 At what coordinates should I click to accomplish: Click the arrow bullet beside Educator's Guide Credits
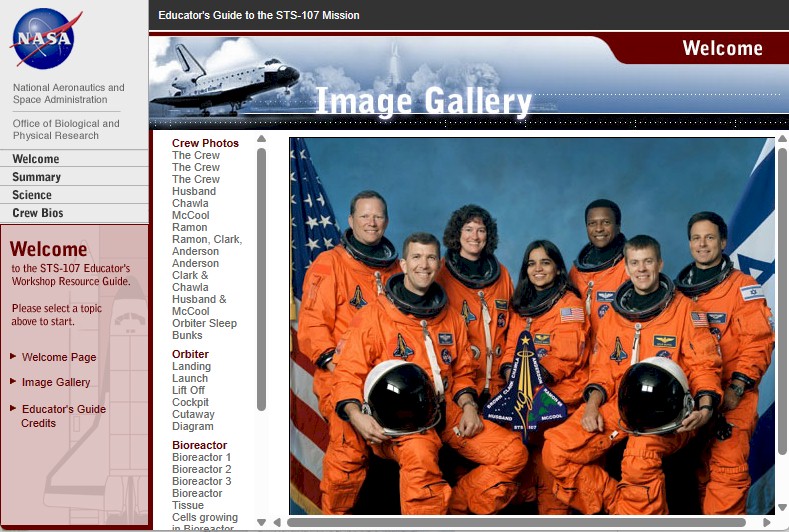[x=13, y=408]
